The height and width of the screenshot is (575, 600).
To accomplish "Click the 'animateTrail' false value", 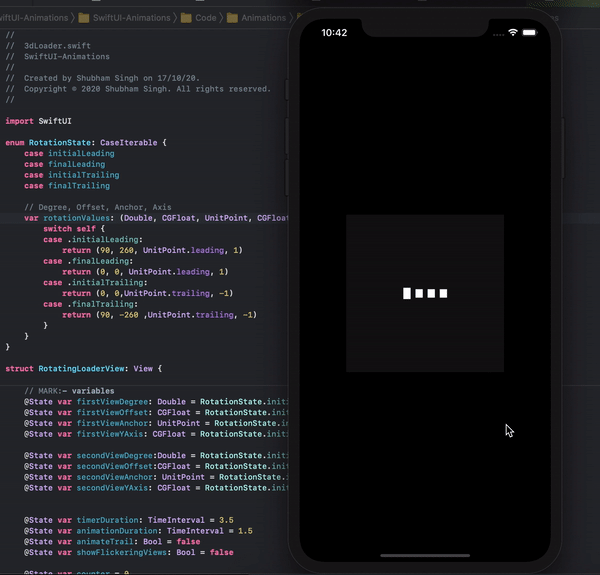I will coord(188,541).
